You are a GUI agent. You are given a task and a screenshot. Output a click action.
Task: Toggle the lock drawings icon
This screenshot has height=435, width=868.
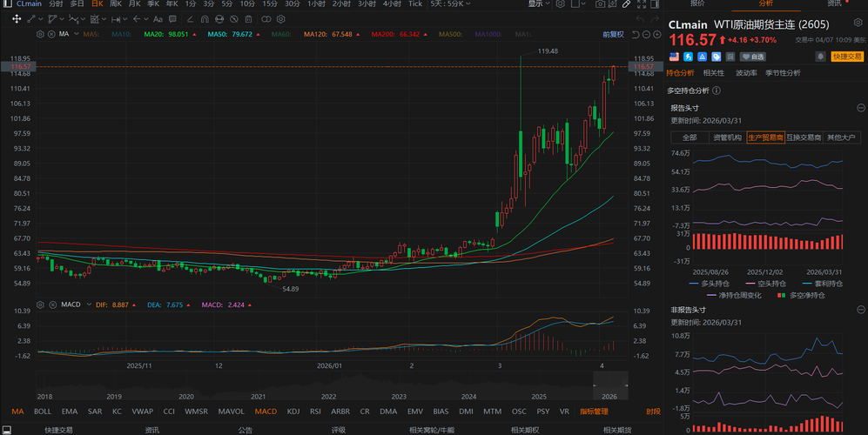(x=219, y=19)
